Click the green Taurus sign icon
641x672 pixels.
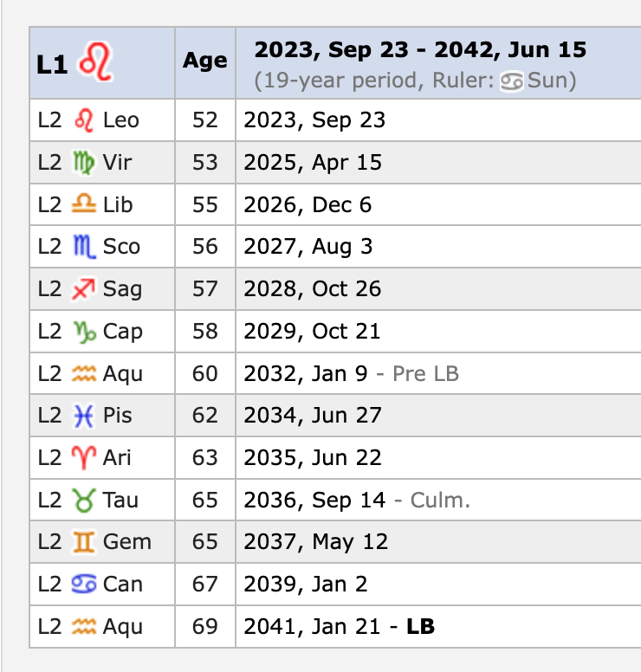pos(83,500)
